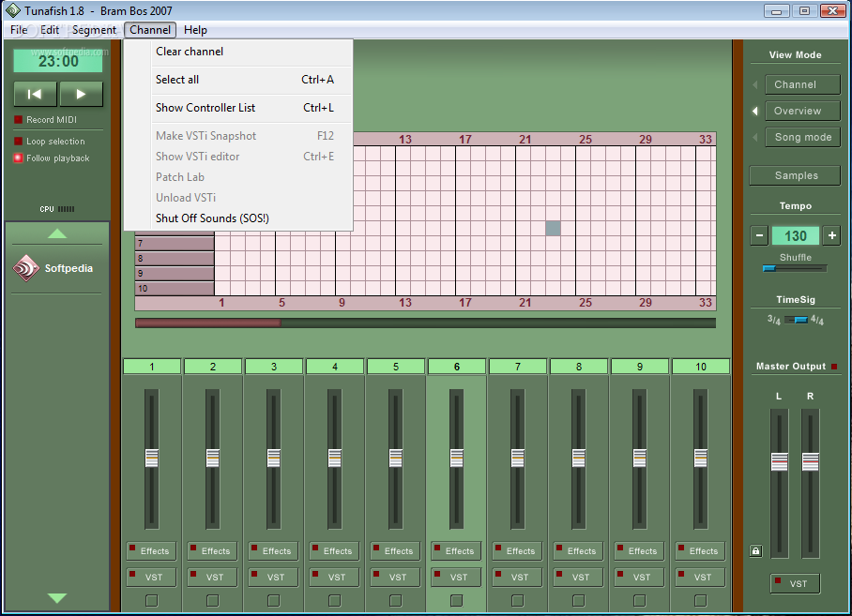
Task: Select Overview mode arrow indicator
Action: pos(755,111)
